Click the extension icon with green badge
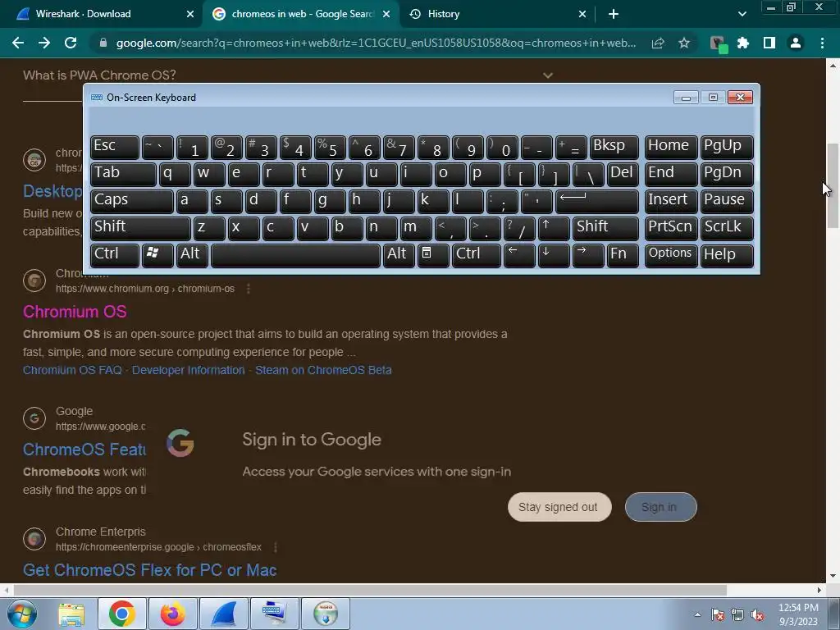This screenshot has width=840, height=630. [718, 44]
